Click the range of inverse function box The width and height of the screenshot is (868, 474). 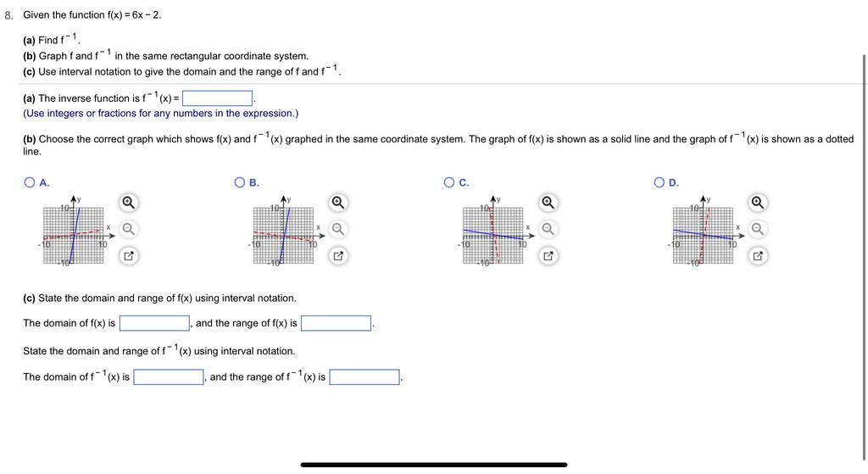[x=364, y=377]
